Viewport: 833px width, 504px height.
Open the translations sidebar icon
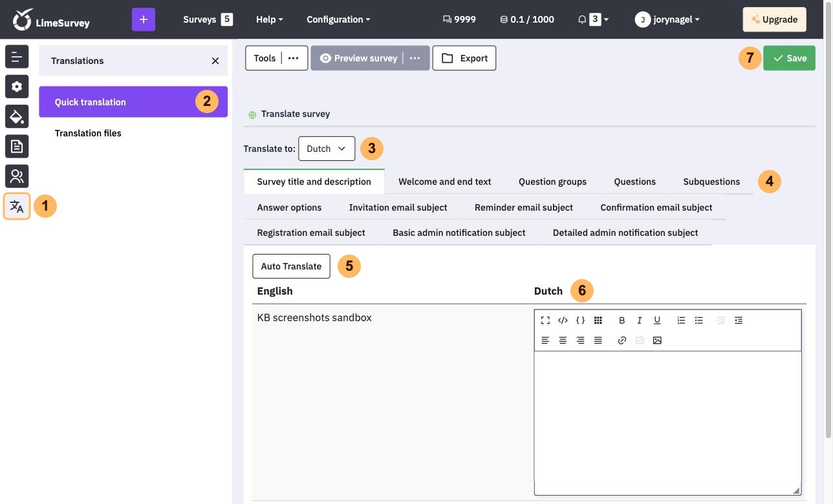(x=17, y=207)
